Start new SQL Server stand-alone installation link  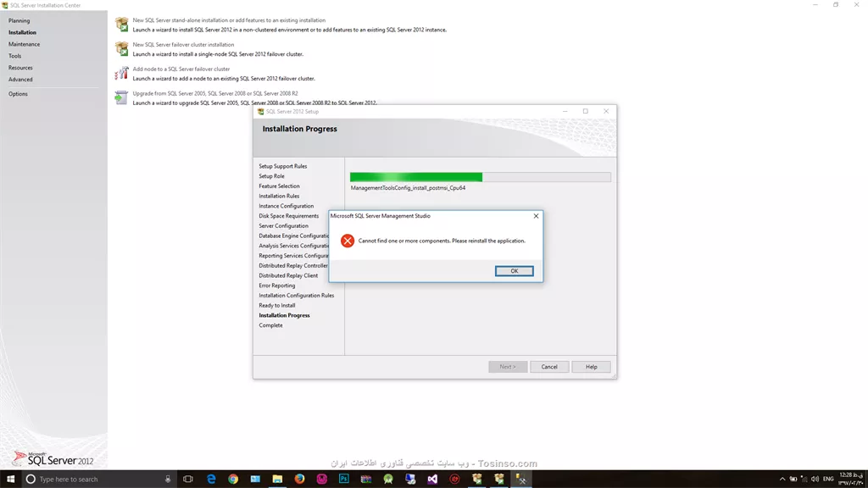pos(229,20)
